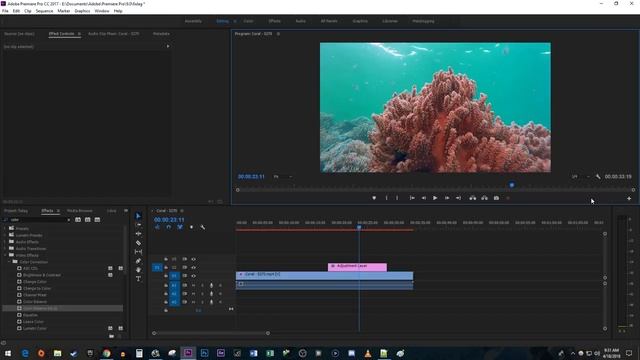
Task: Step back one frame
Action: pos(424,198)
